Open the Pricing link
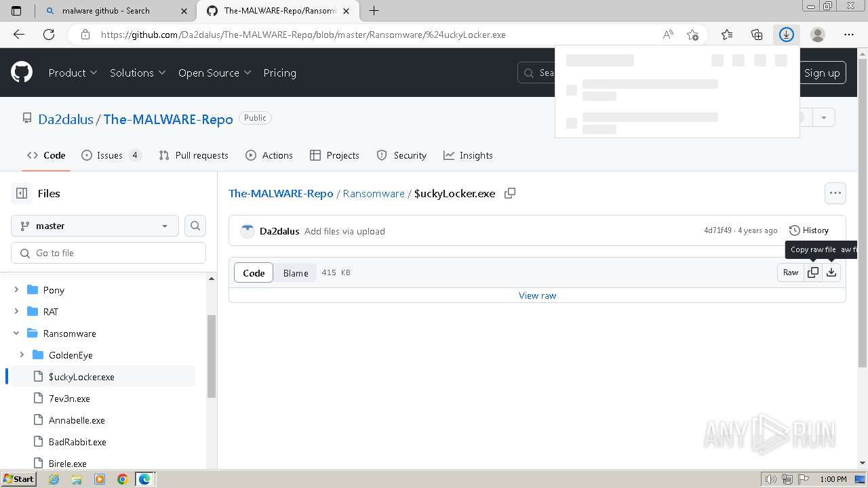This screenshot has width=868, height=488. 279,73
